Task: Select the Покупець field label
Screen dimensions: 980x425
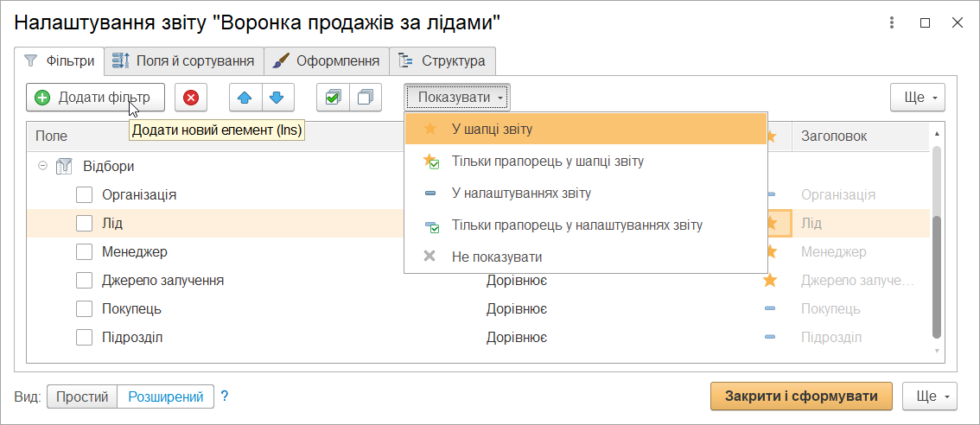Action: click(x=131, y=308)
